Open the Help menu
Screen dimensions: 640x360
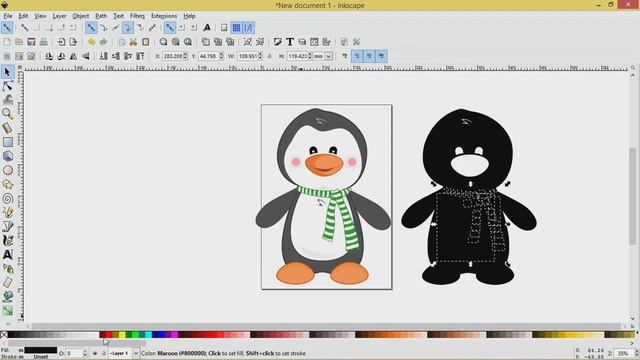pos(189,16)
